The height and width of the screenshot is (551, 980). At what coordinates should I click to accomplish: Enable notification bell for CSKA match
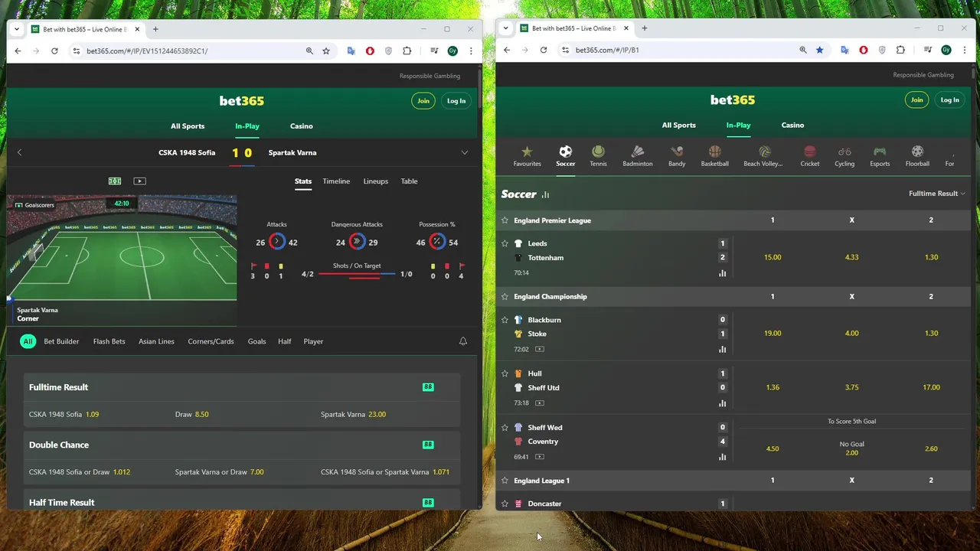point(462,341)
